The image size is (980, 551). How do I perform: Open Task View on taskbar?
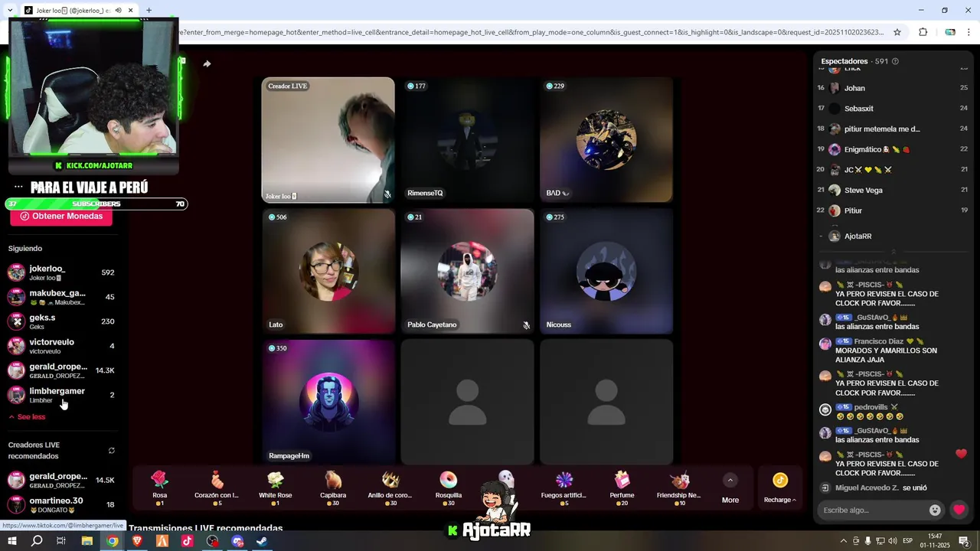pos(61,541)
